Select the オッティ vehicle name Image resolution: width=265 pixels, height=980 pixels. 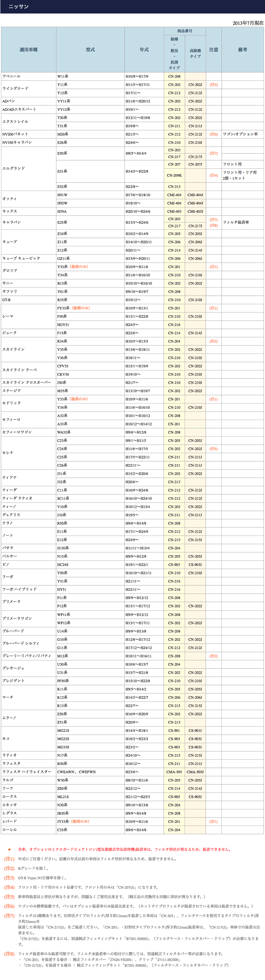pyautogui.click(x=9, y=199)
